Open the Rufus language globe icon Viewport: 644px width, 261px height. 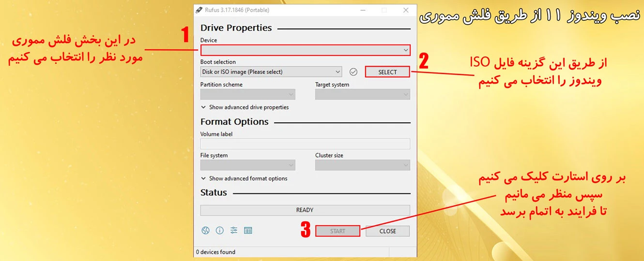(205, 231)
